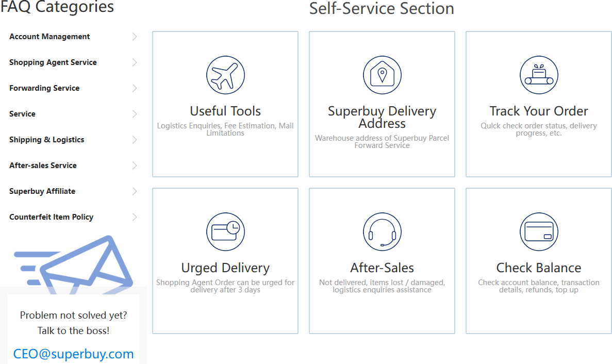Expand Forwarding Service chevron arrow
The image size is (612, 364).
[x=135, y=88]
